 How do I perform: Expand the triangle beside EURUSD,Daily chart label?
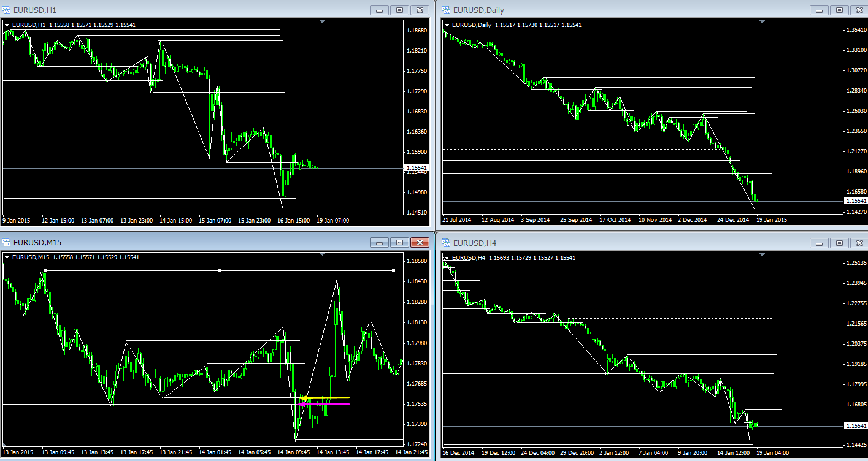(x=446, y=25)
